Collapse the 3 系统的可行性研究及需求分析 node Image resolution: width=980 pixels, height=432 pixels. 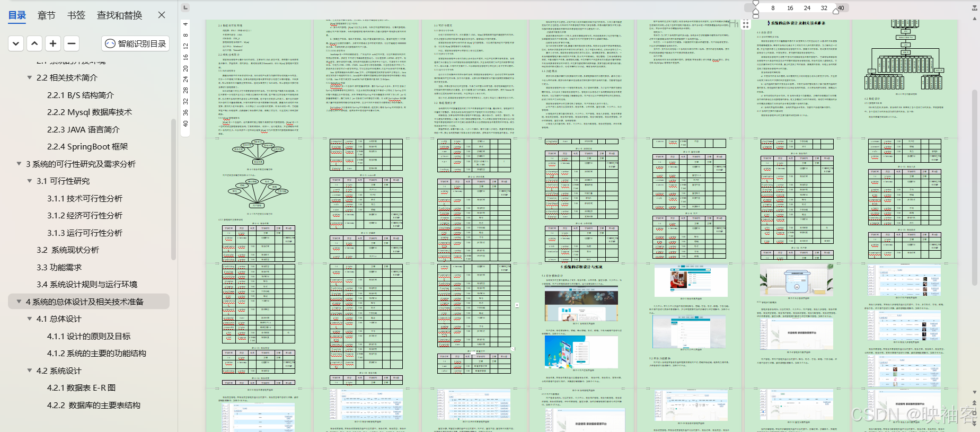tap(19, 164)
